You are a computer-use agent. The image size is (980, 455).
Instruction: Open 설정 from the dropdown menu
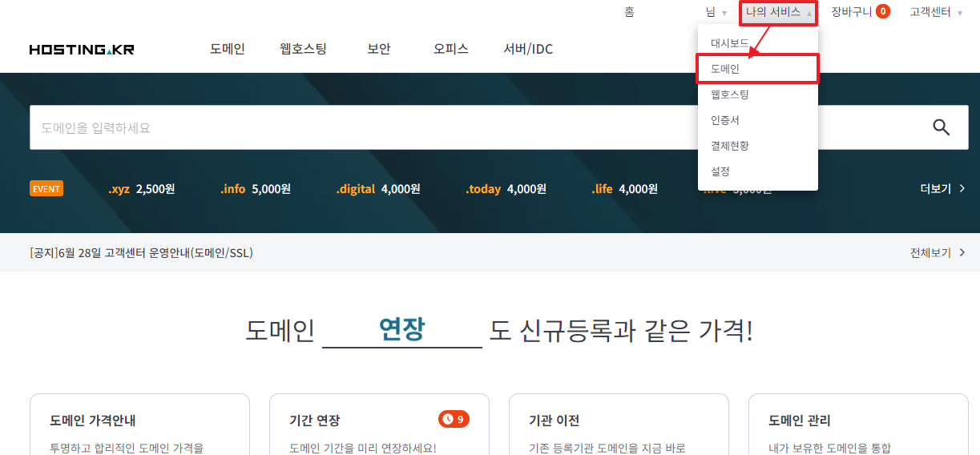click(x=720, y=171)
